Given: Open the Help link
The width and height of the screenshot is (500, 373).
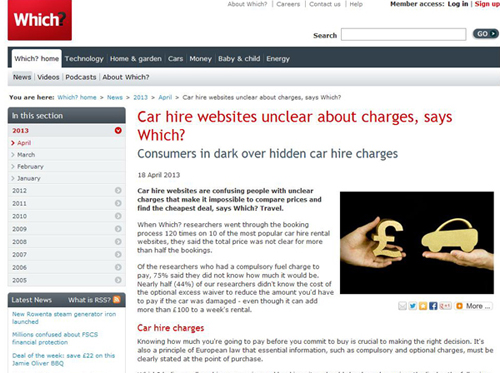Looking at the screenshot, I should point(356,4).
